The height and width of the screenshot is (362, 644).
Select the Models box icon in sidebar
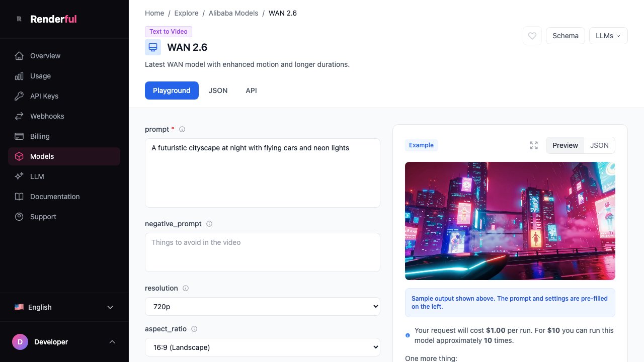pyautogui.click(x=19, y=156)
